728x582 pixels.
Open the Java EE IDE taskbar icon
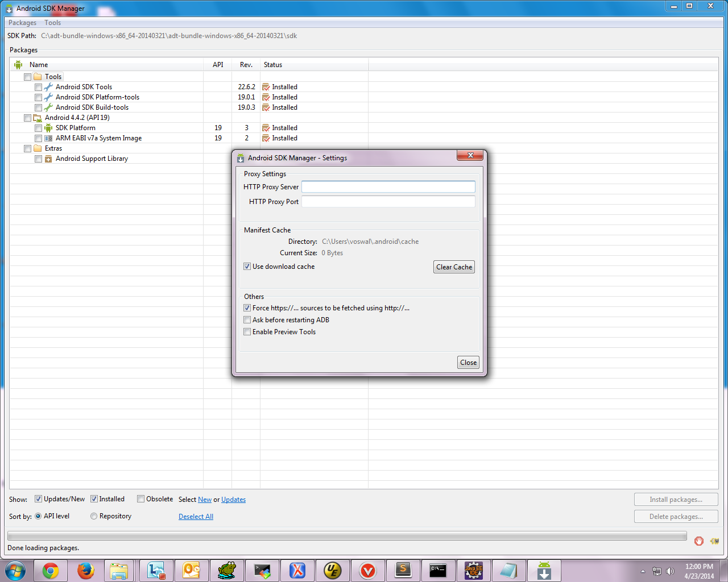coord(474,571)
